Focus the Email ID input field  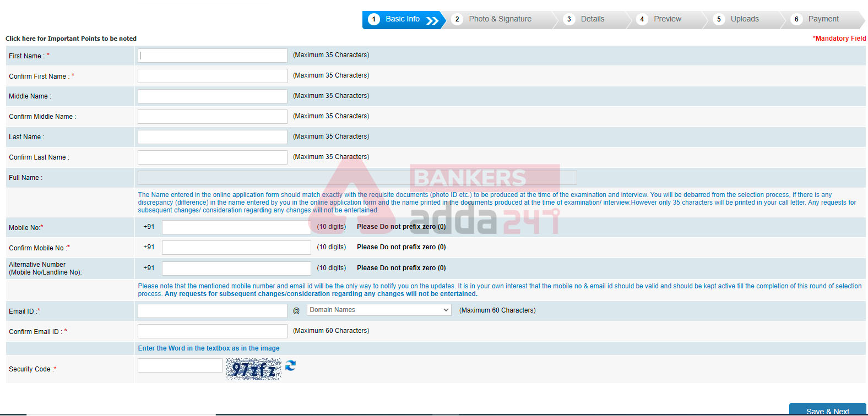[213, 311]
